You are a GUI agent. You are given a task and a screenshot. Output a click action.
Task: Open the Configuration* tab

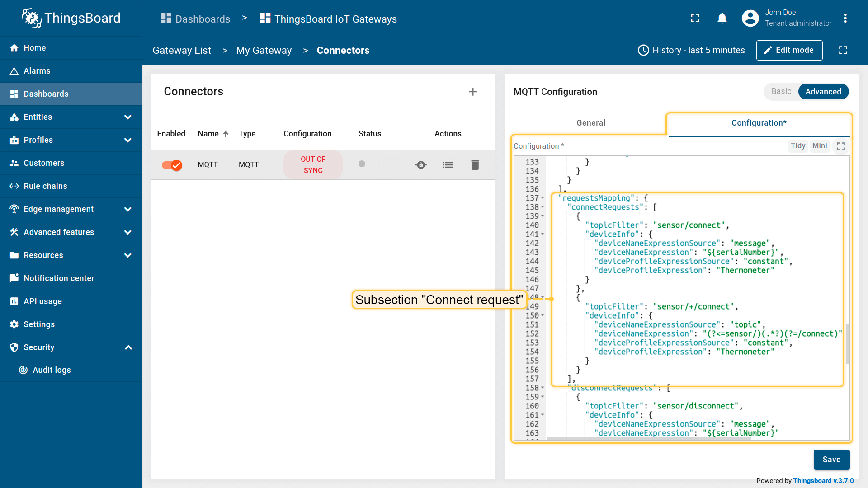(759, 123)
